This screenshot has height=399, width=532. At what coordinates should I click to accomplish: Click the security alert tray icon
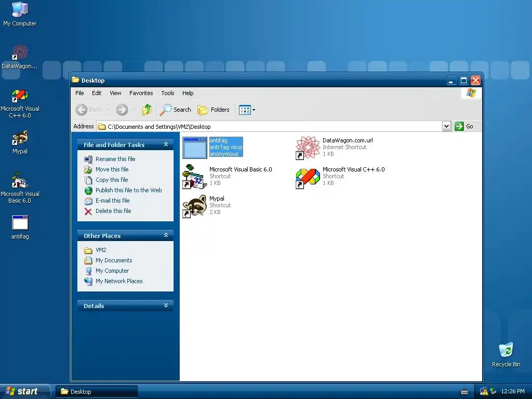(x=484, y=392)
